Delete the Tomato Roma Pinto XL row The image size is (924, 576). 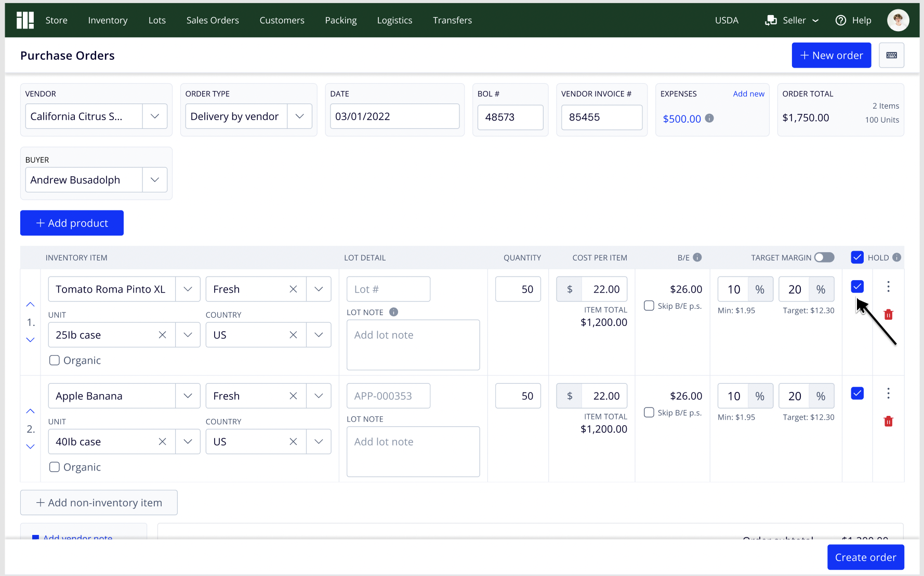(888, 315)
